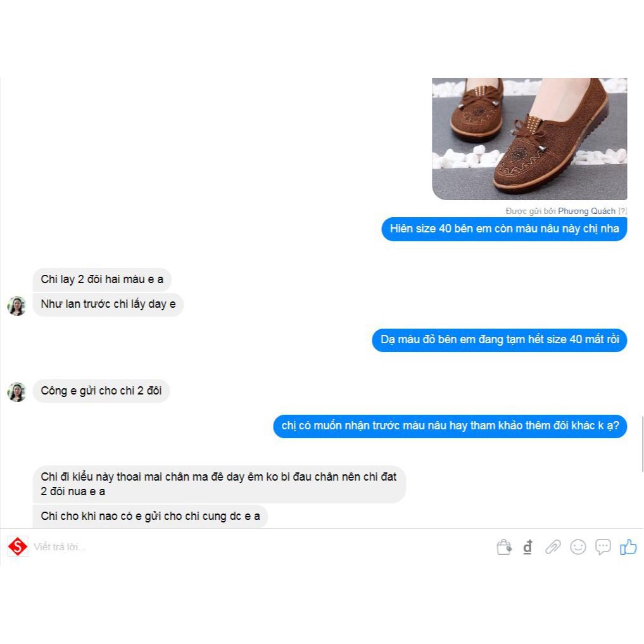Open the Phương Quách sender link
The image size is (644, 644).
[586, 211]
